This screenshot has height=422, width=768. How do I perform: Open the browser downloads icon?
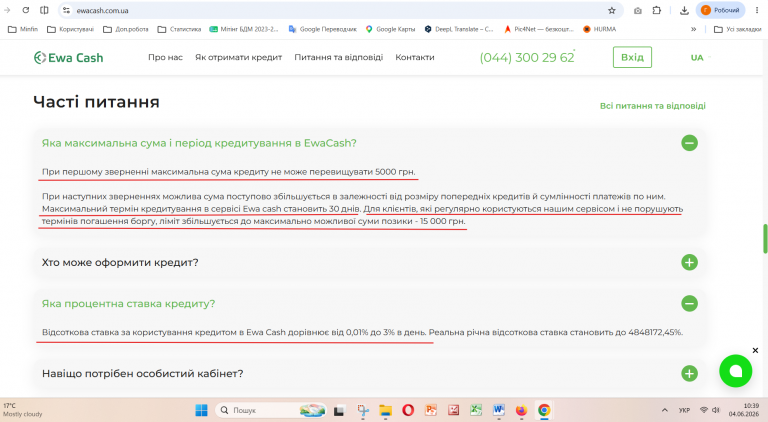[684, 10]
